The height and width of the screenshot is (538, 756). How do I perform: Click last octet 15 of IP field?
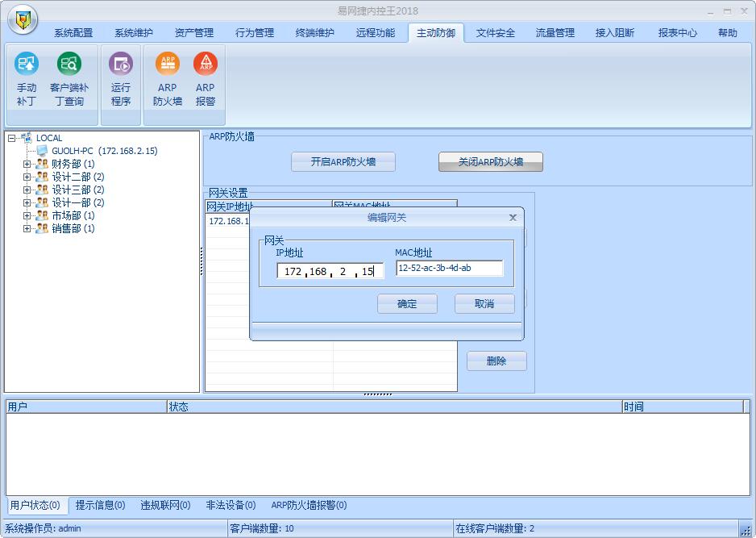pyautogui.click(x=369, y=271)
